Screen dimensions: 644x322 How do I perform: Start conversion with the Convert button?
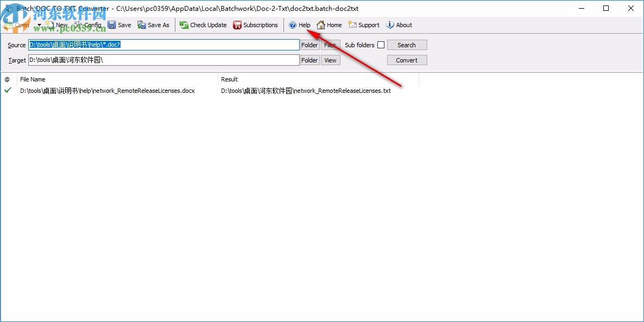[x=407, y=60]
